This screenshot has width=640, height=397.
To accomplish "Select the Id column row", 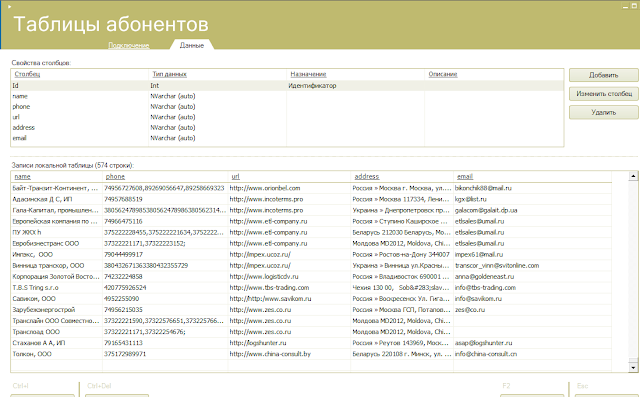I will pyautogui.click(x=287, y=86).
